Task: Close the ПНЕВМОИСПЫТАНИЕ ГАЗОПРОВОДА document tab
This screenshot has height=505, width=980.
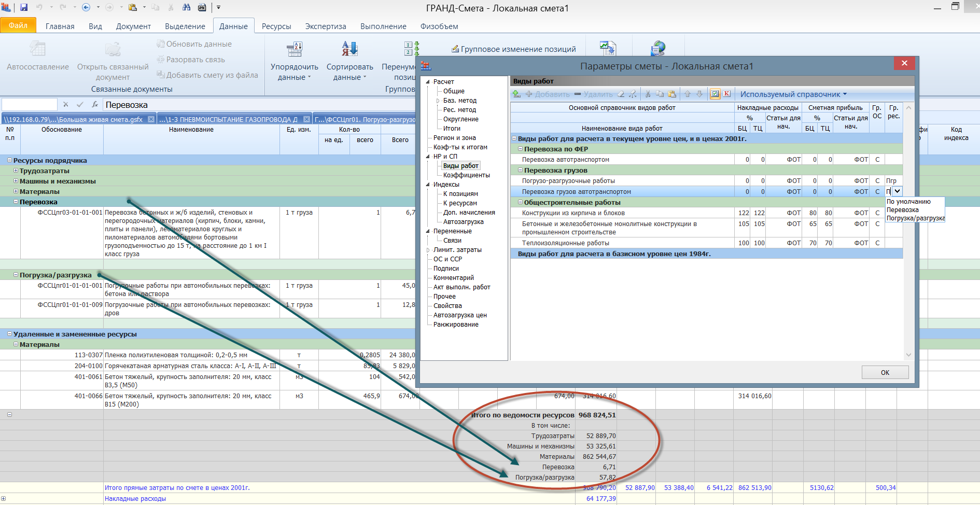Action: 306,119
